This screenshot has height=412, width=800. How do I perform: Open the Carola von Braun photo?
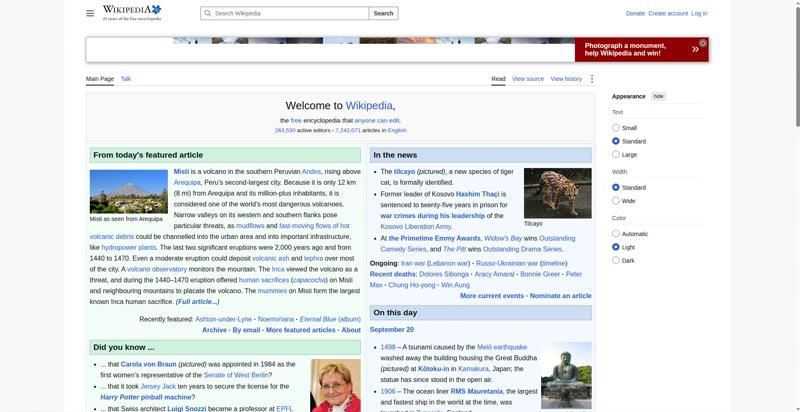click(x=335, y=385)
